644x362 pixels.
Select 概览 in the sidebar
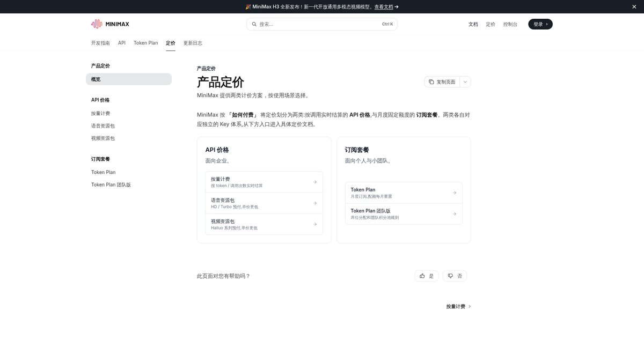pyautogui.click(x=129, y=79)
